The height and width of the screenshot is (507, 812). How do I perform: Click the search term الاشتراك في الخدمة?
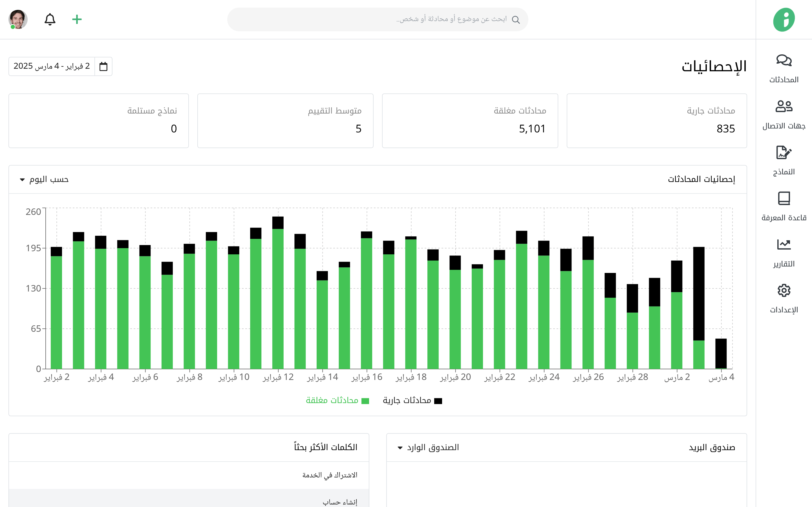330,475
